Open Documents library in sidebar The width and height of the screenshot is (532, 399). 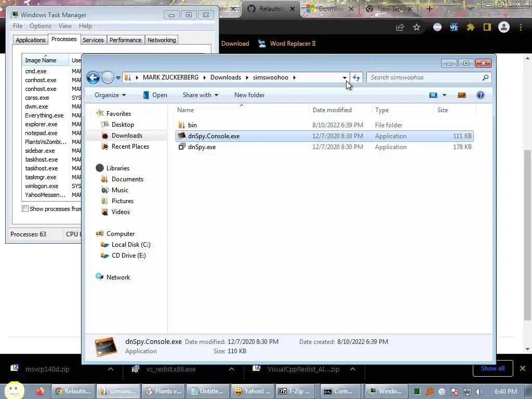tap(127, 179)
